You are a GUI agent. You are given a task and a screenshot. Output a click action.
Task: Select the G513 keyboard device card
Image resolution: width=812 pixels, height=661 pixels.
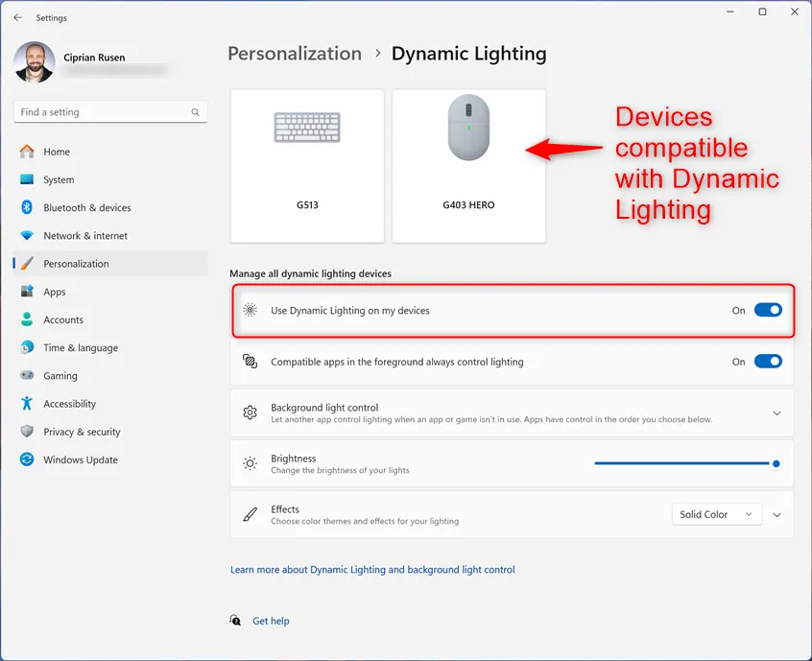coord(307,166)
